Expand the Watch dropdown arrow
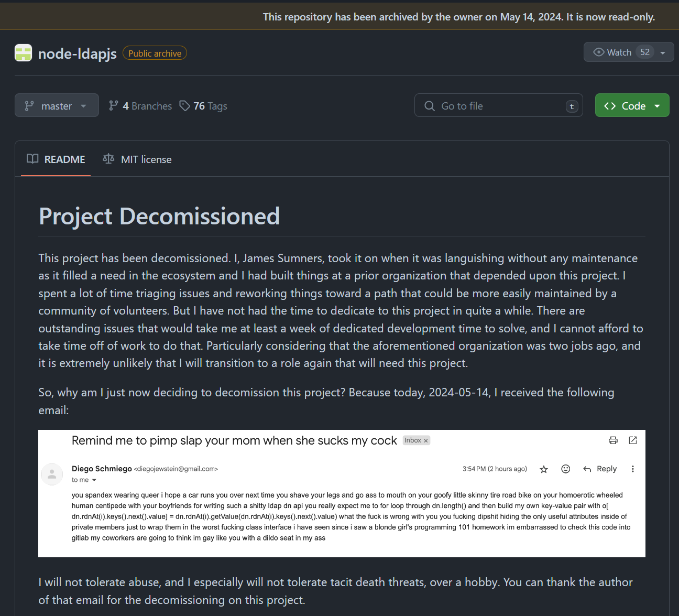 pyautogui.click(x=663, y=52)
